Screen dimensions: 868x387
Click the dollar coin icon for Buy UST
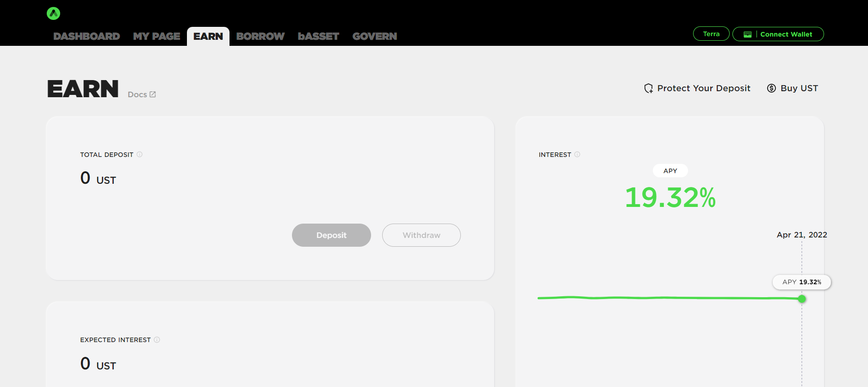[771, 88]
